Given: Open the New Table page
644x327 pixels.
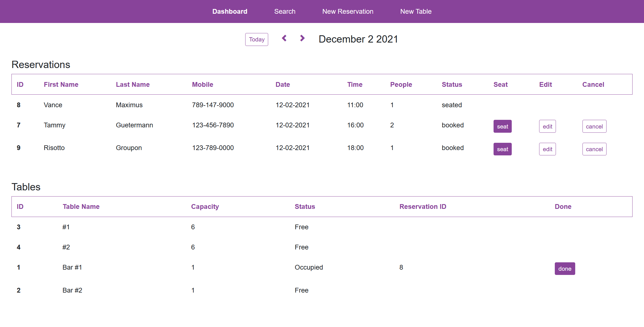Looking at the screenshot, I should pyautogui.click(x=416, y=11).
